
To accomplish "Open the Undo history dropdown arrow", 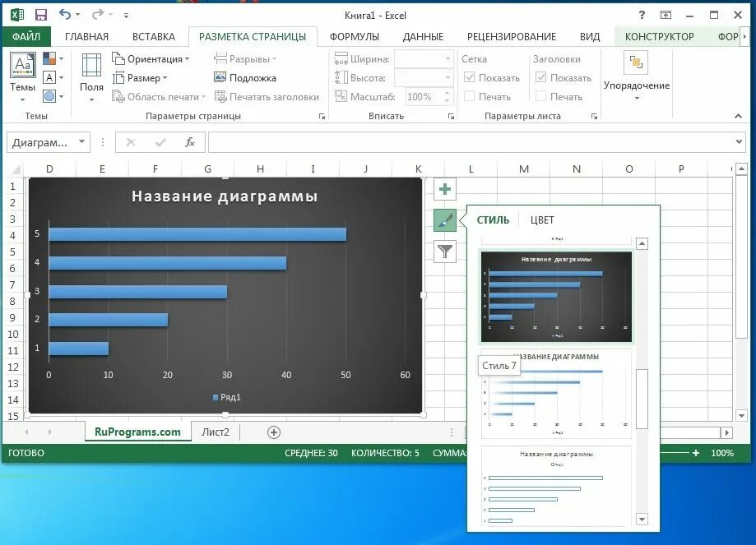I will 77,15.
